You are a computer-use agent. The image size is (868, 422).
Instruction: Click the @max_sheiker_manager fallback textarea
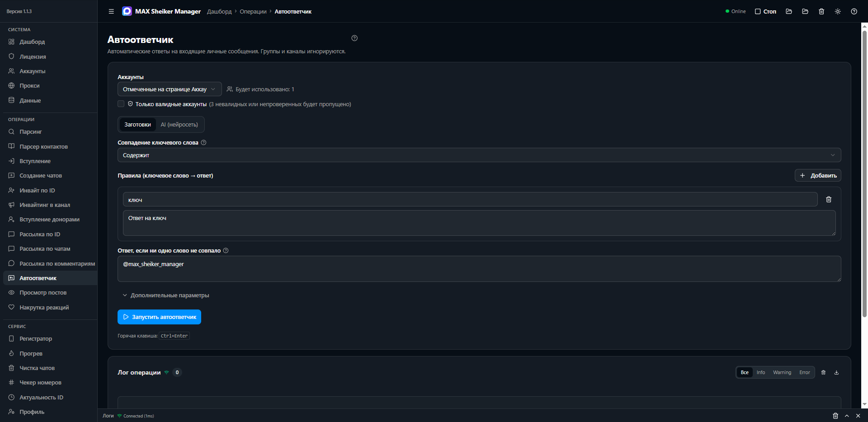479,269
